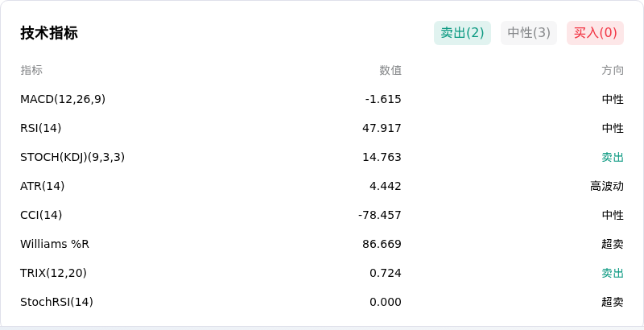Click the 指标 column header
This screenshot has width=644, height=330.
click(31, 70)
